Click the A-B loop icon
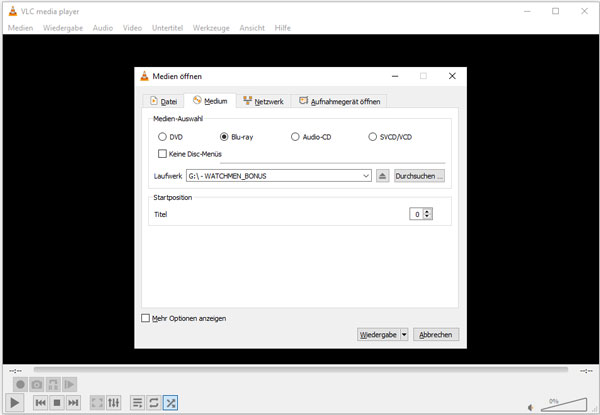This screenshot has width=600, height=415. click(x=53, y=384)
